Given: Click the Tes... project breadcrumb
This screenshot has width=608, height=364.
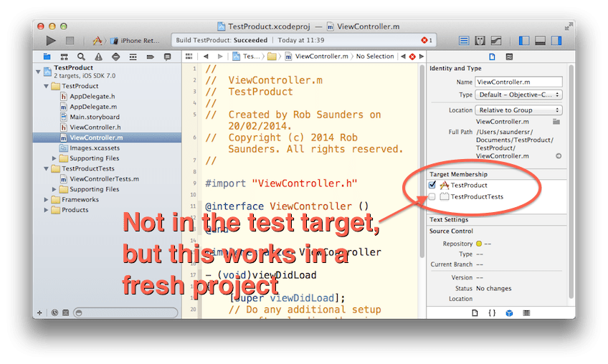Looking at the screenshot, I should 246,57.
